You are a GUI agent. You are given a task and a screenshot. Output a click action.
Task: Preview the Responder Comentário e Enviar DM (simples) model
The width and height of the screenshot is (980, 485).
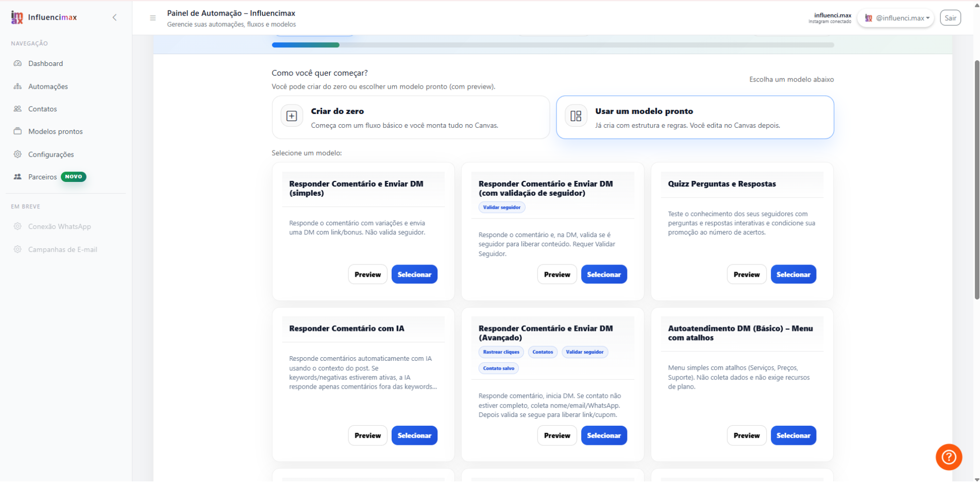(367, 274)
